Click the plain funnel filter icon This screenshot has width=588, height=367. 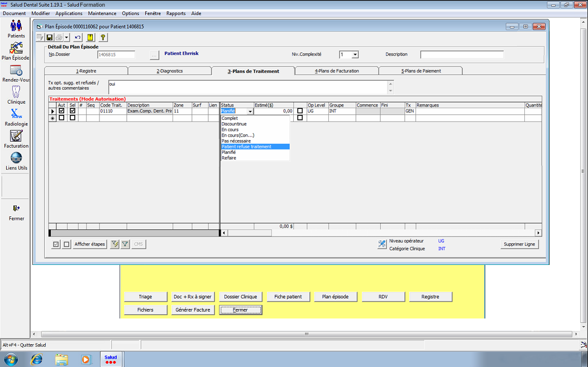(125, 244)
